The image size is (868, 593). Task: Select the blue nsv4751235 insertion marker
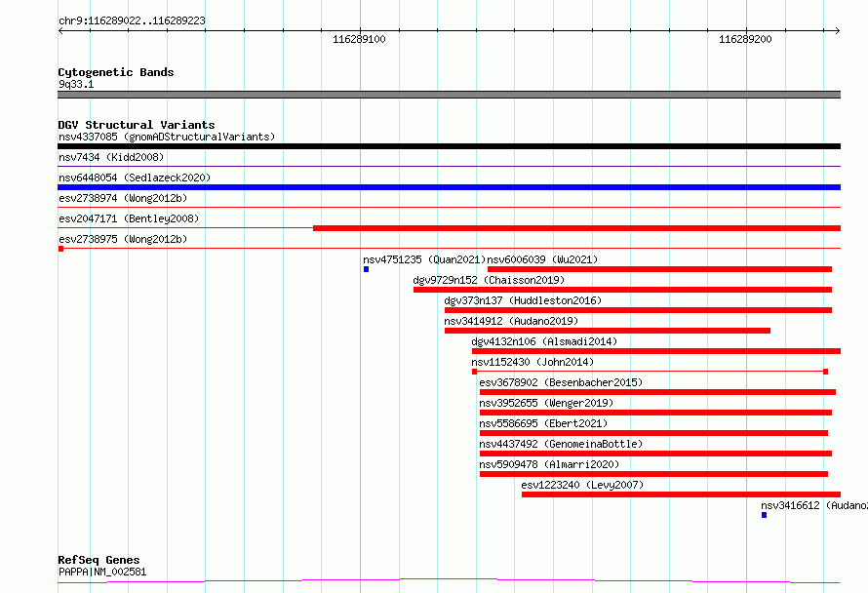click(366, 269)
